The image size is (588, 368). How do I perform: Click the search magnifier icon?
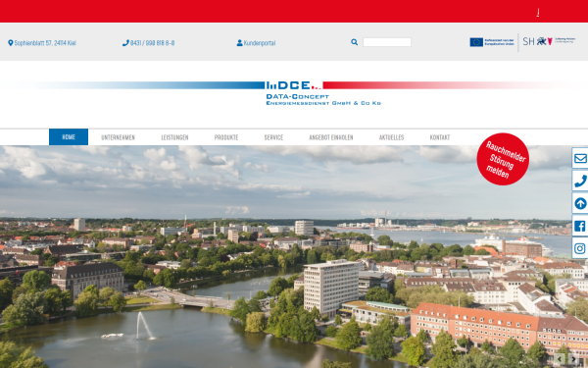click(x=354, y=42)
